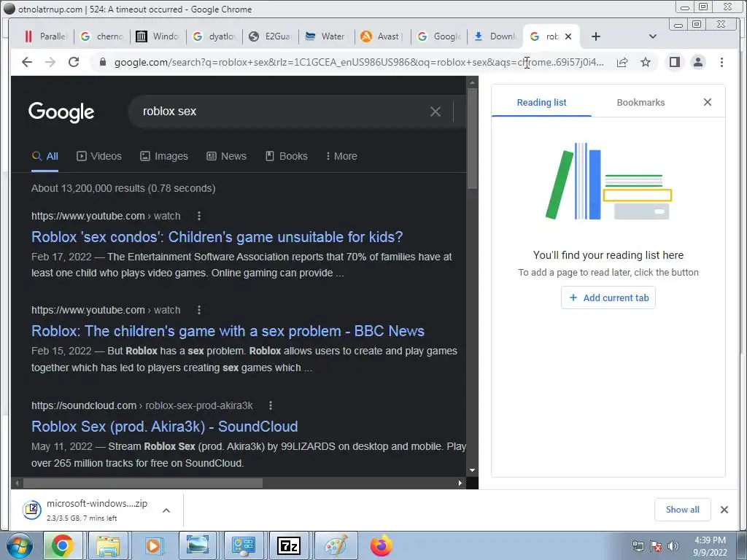
Task: Open Windows Explorer from taskbar
Action: [x=108, y=545]
